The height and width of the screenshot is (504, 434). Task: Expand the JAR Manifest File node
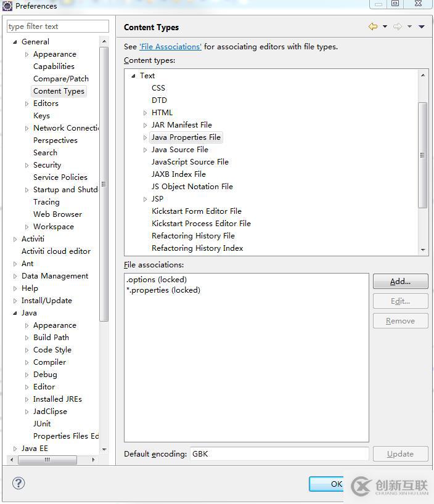coord(145,125)
